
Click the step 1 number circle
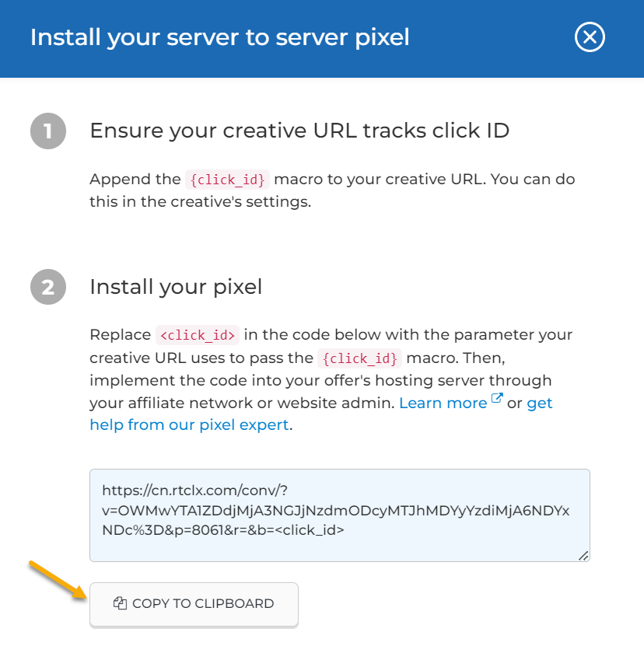pyautogui.click(x=48, y=131)
